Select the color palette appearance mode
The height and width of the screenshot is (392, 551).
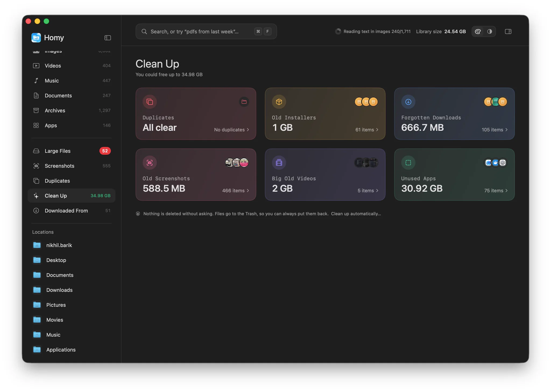[x=478, y=31]
